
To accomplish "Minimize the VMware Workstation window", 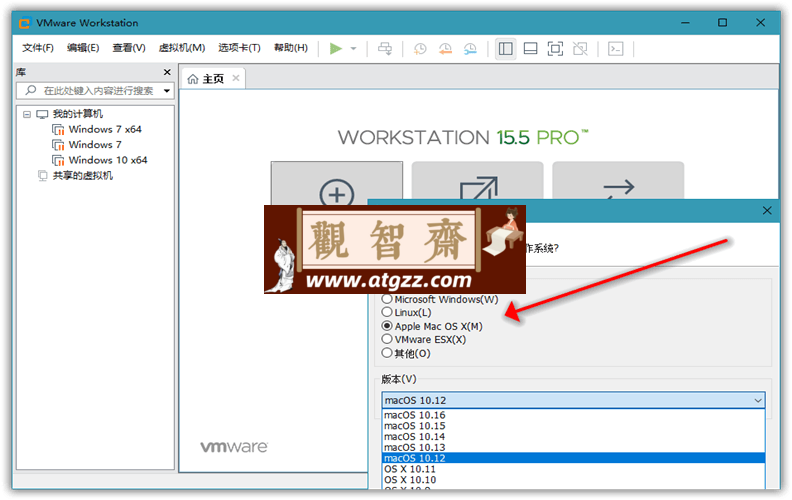I will 685,23.
